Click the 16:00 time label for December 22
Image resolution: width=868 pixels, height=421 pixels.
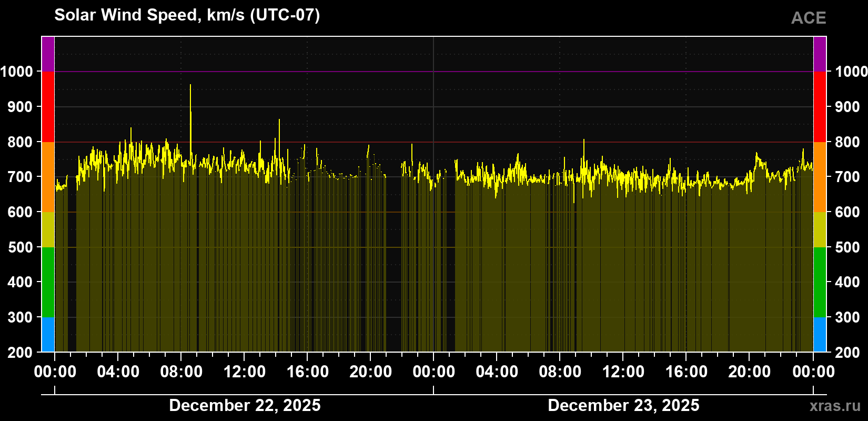click(x=308, y=372)
